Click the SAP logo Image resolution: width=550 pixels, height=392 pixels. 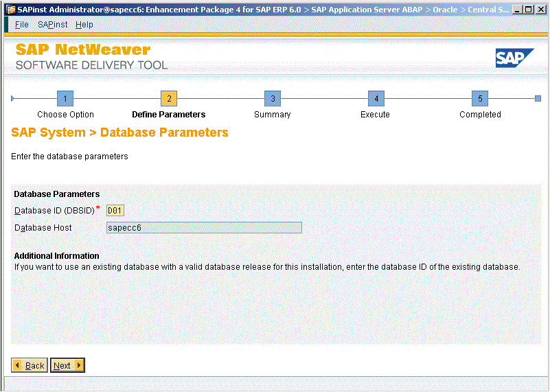point(514,58)
